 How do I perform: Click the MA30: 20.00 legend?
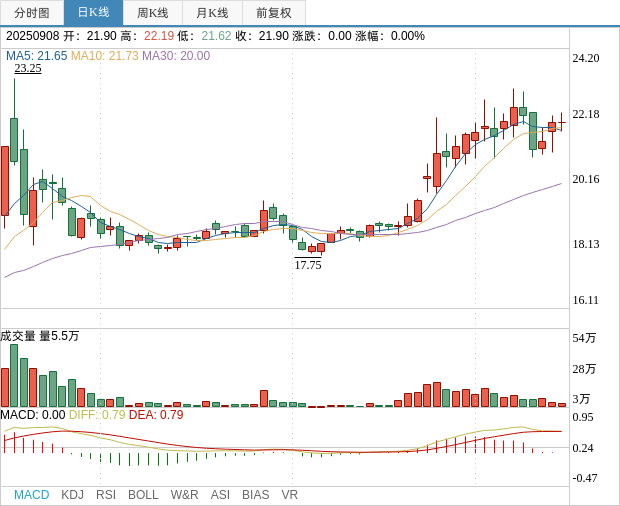click(176, 56)
